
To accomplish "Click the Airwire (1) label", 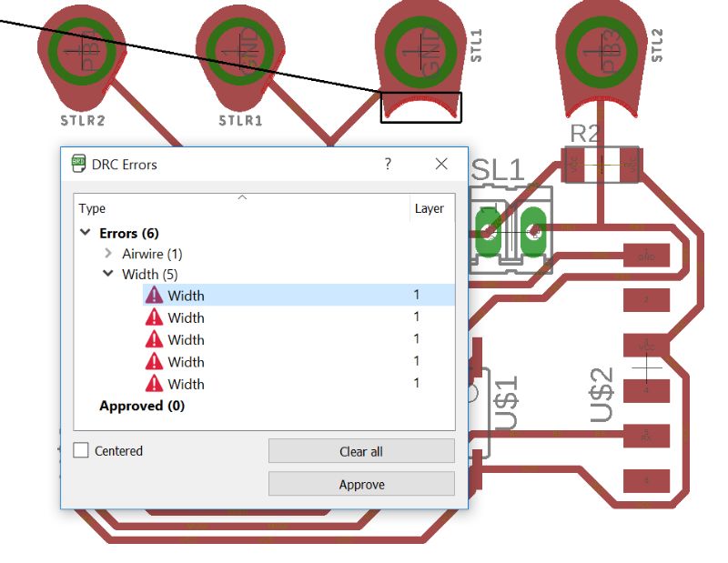I will coord(152,254).
